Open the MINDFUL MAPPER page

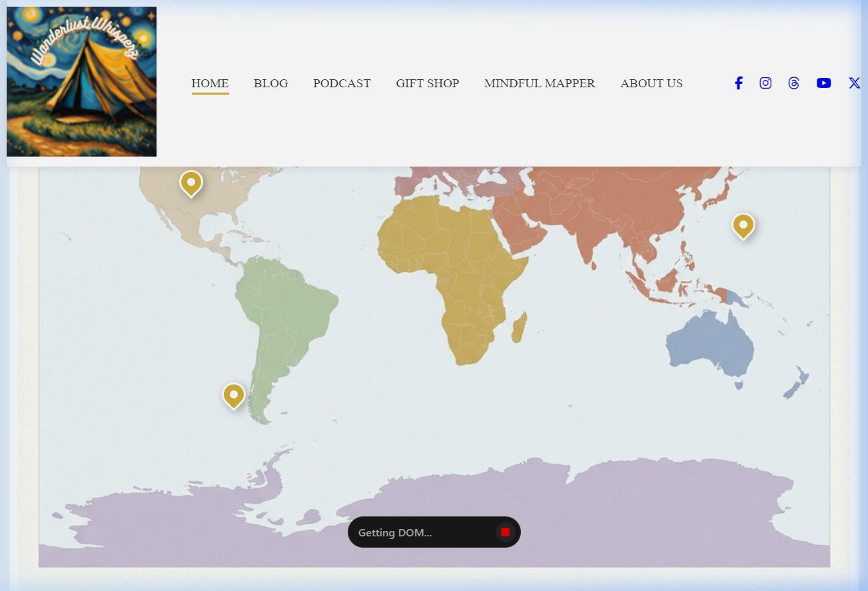point(540,83)
